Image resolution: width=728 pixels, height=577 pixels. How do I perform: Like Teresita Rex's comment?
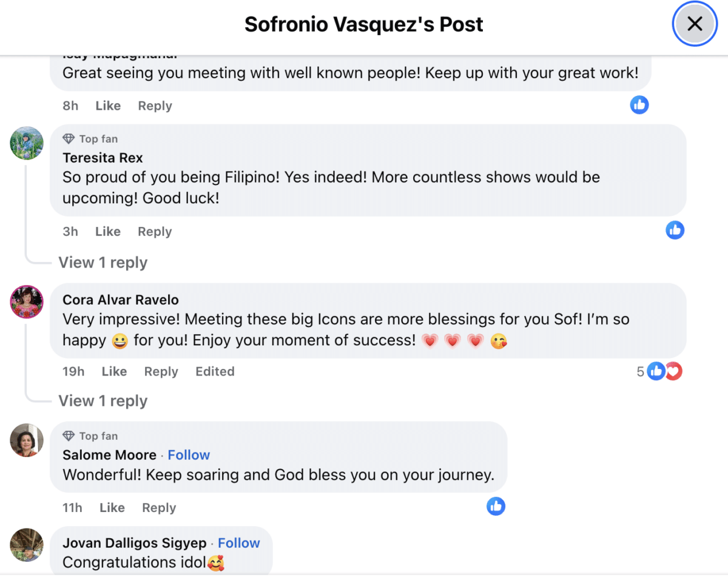(x=108, y=232)
